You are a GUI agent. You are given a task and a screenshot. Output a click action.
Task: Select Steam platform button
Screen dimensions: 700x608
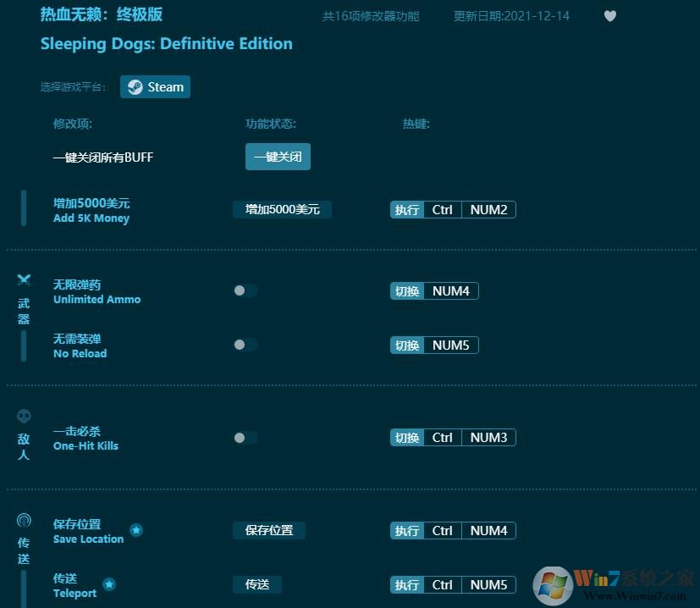coord(155,86)
